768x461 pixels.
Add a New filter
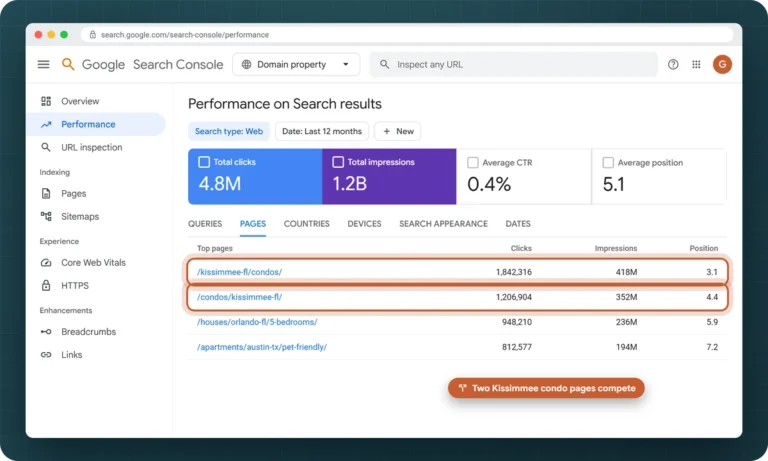398,131
